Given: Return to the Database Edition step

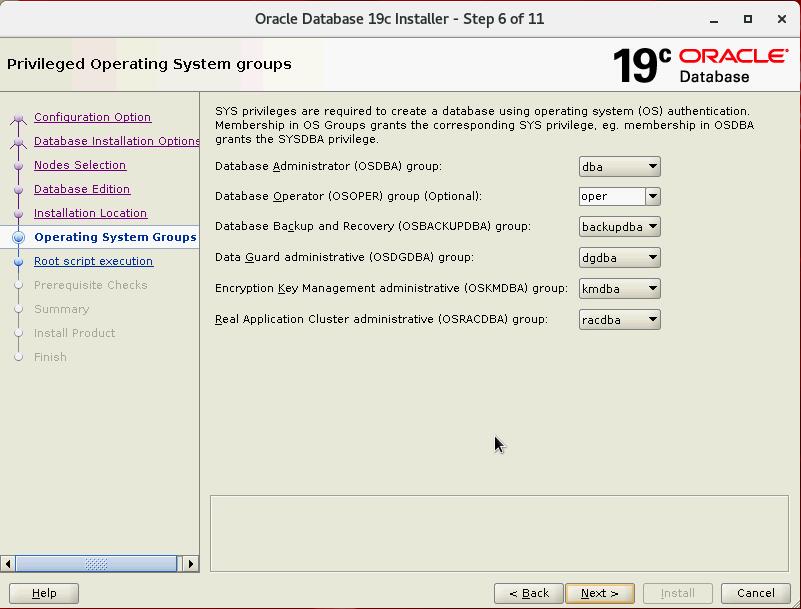Looking at the screenshot, I should (x=82, y=189).
